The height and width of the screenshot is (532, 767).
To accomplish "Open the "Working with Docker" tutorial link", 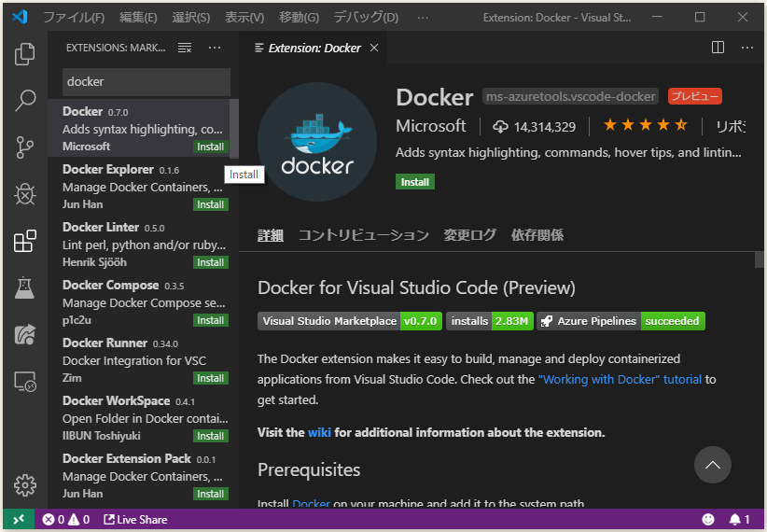I will (x=620, y=379).
